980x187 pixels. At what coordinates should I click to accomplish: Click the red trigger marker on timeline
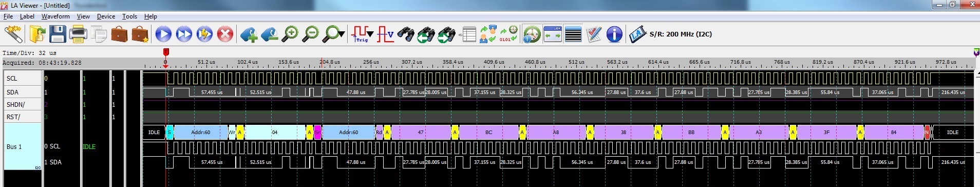[166, 52]
